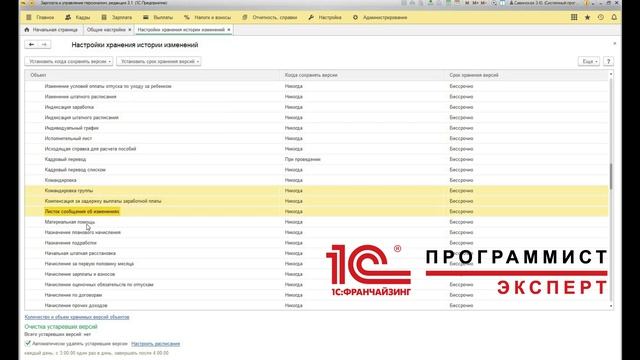Viewport: 640px width, 360px height.
Task: Select row Изменение условий оплаты отпуска
Action: (x=316, y=86)
